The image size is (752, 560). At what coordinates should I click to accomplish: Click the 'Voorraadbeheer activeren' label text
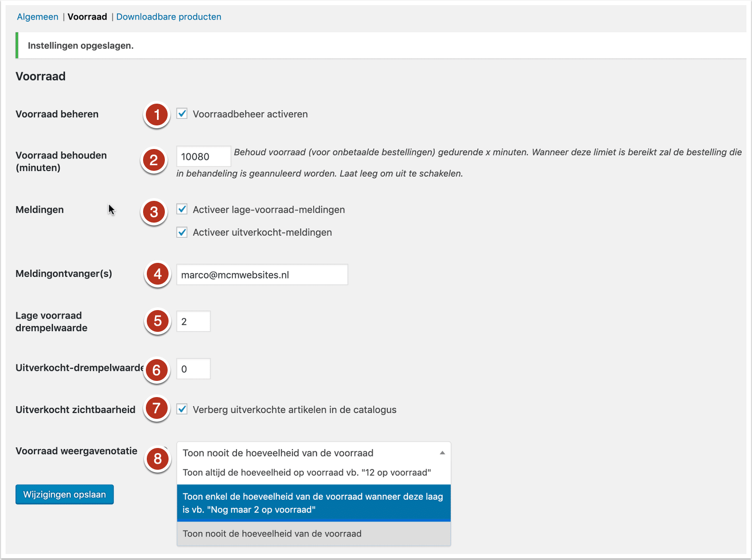pyautogui.click(x=250, y=114)
